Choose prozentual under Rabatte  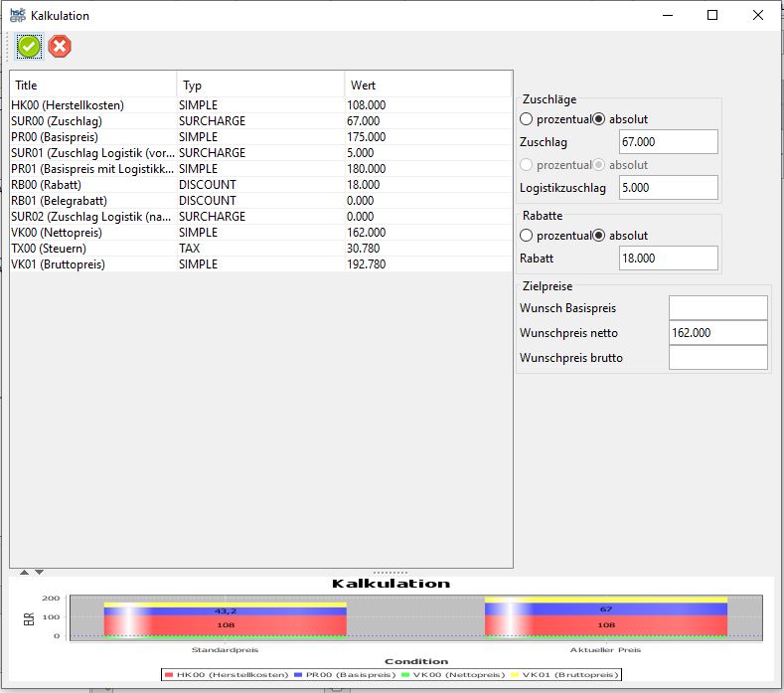pyautogui.click(x=527, y=236)
